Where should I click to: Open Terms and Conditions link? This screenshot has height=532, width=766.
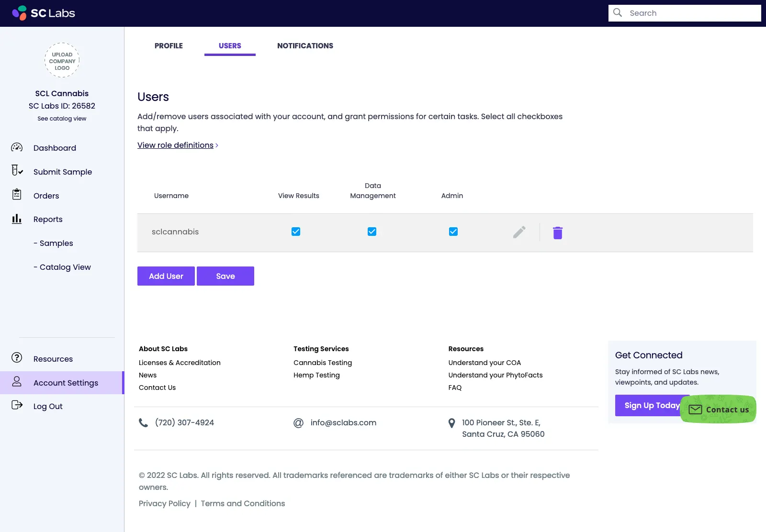[x=243, y=503]
